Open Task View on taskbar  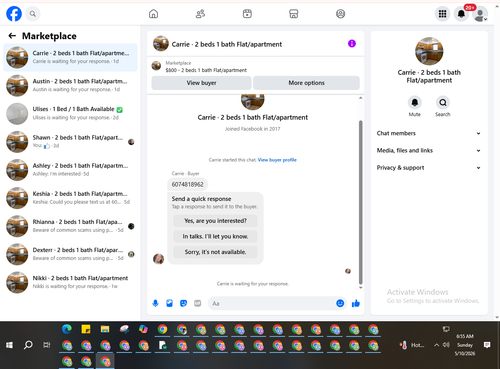pyautogui.click(x=47, y=345)
